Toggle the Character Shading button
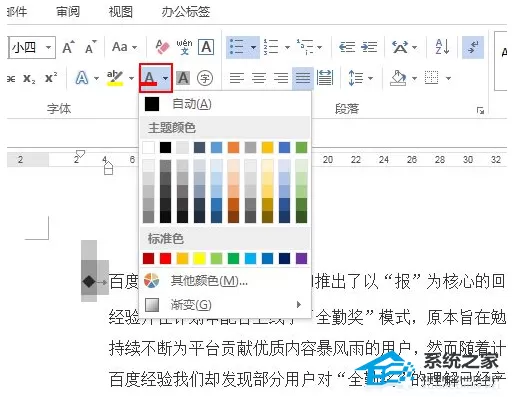 (183, 78)
